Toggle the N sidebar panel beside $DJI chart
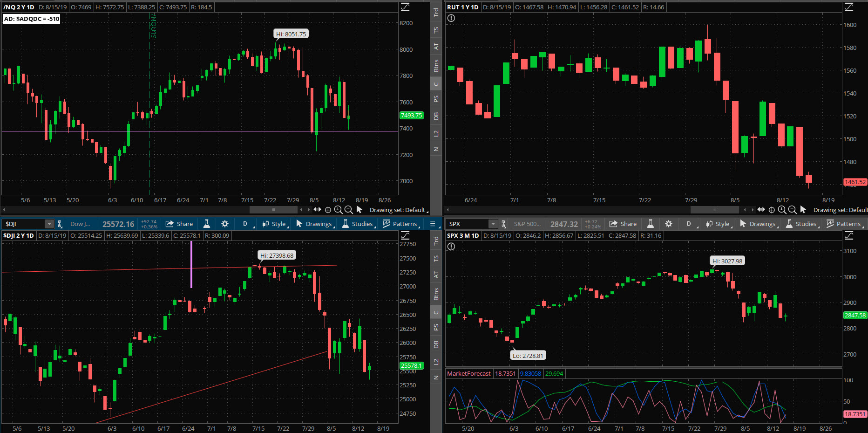This screenshot has height=433, width=868. pyautogui.click(x=436, y=378)
